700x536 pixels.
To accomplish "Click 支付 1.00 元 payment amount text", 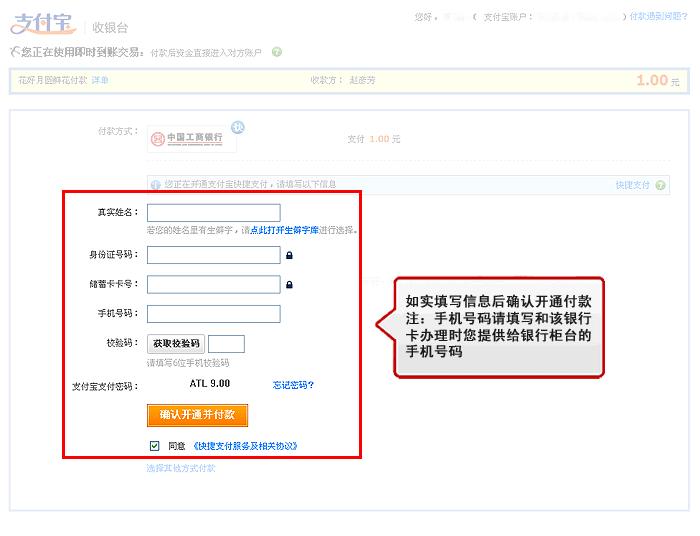I will tap(374, 139).
